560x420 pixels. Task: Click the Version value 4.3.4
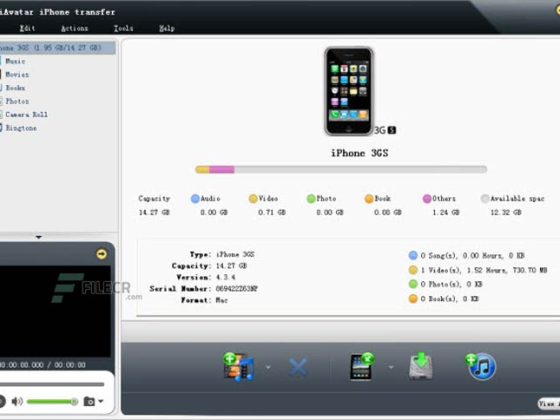[x=225, y=277]
